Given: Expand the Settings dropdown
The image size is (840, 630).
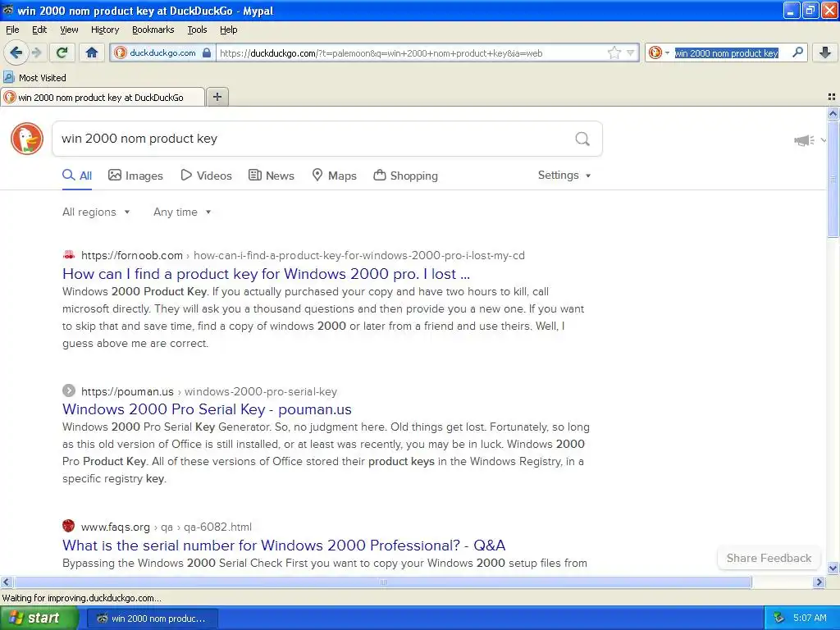Looking at the screenshot, I should 564,176.
